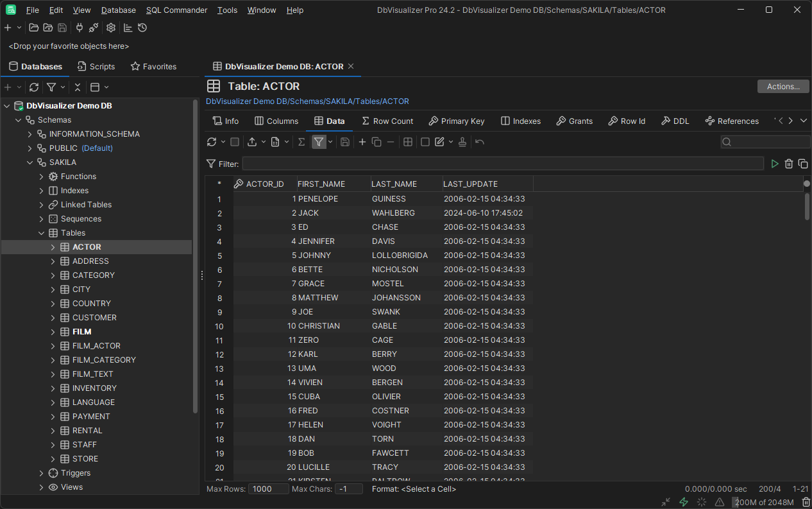Open tool properties via the gear icon
The image size is (812, 509).
pyautogui.click(x=111, y=28)
